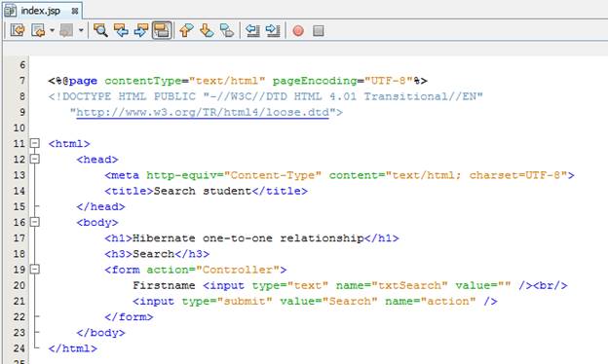Jump to the previous bookmark
This screenshot has width=608, height=364.
(x=186, y=30)
